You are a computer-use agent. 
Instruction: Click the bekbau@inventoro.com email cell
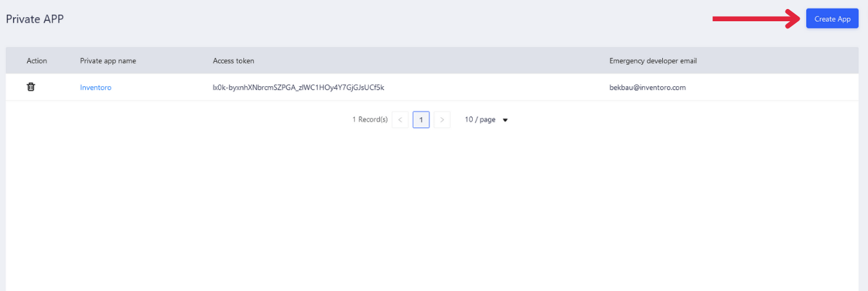point(647,88)
